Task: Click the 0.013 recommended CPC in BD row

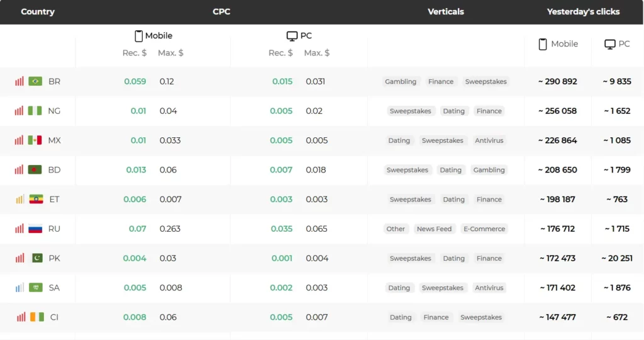Action: coord(136,170)
